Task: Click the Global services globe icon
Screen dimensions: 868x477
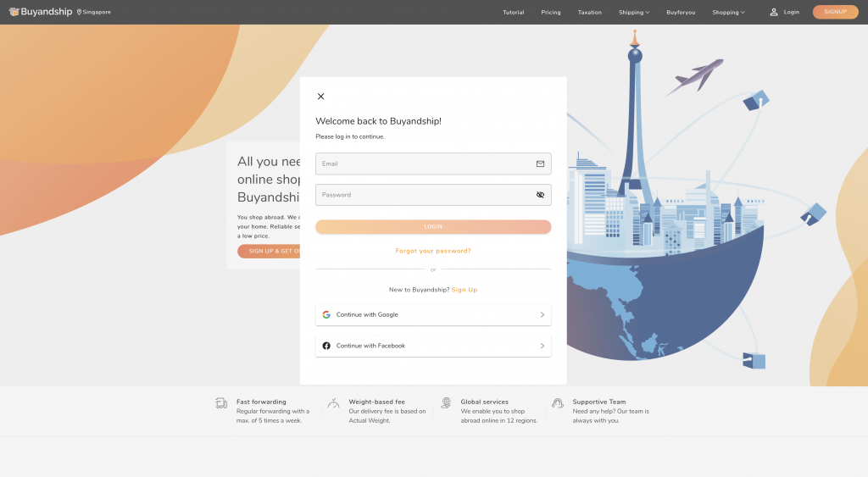Action: pos(446,402)
